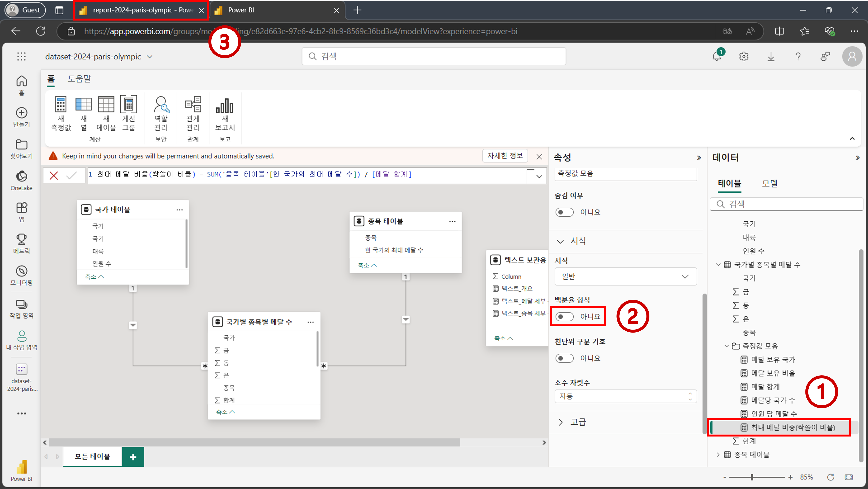Open 모니터링 in left navigation
Screen dimensions: 868x489
pos(22,275)
